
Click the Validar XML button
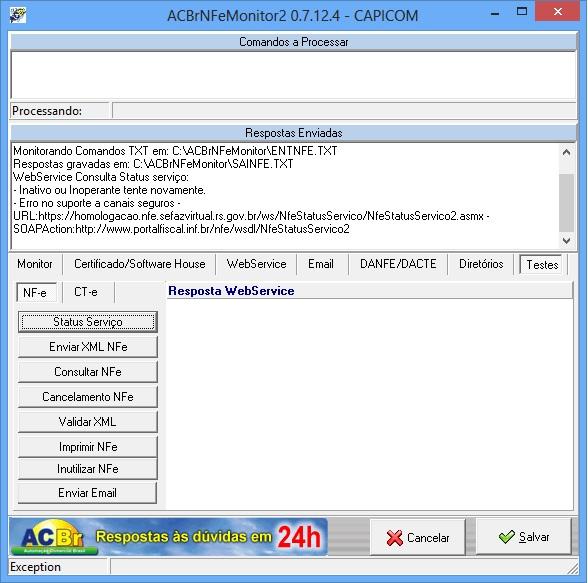click(x=88, y=422)
